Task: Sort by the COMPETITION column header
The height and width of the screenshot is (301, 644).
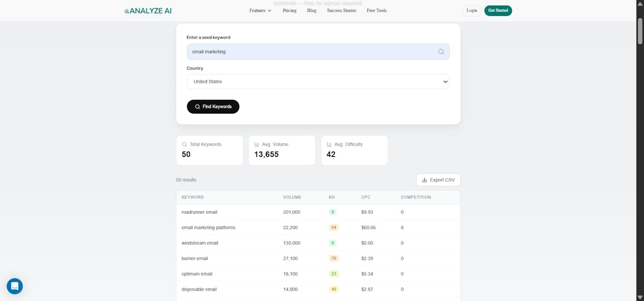Action: [416, 197]
